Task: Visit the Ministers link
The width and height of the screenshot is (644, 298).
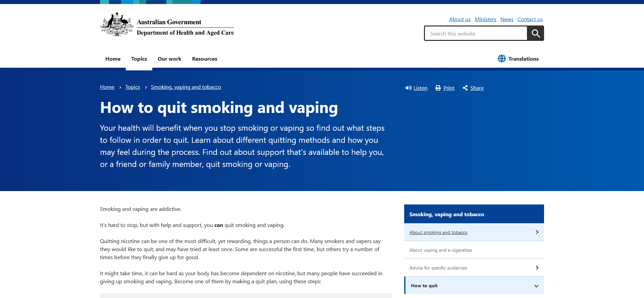Action: click(485, 19)
